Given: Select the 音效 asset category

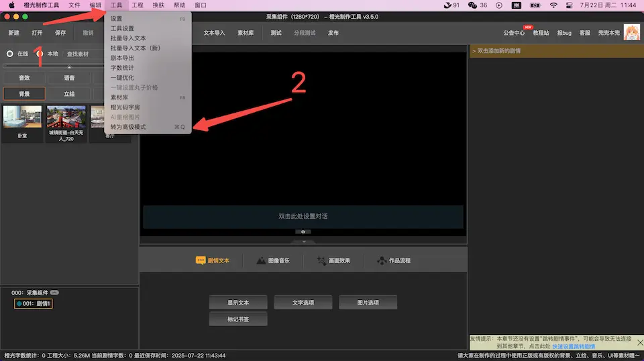Looking at the screenshot, I should [x=24, y=78].
